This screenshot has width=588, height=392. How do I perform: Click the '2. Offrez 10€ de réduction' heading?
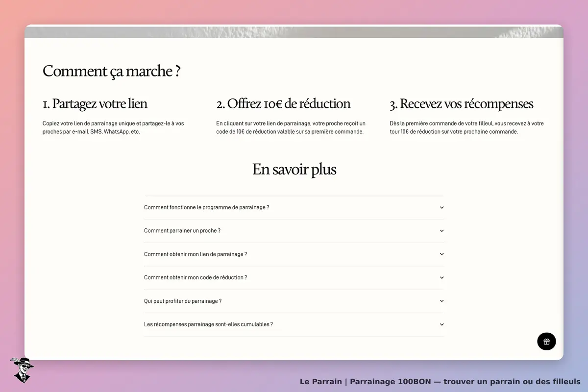click(283, 104)
